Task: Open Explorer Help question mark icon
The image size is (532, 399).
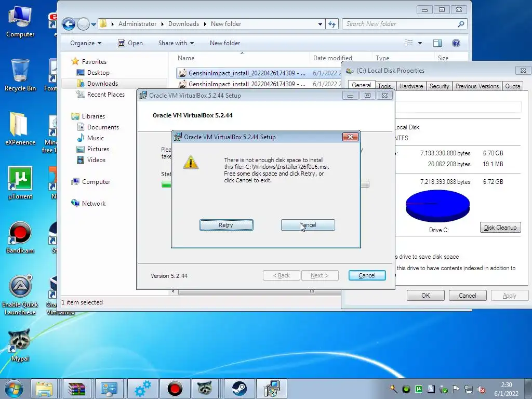Action: click(x=456, y=43)
